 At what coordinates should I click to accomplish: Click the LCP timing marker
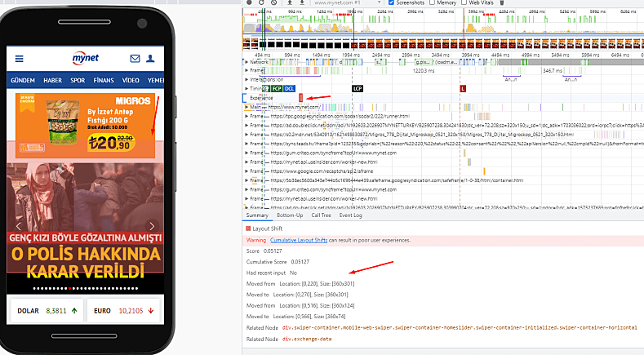coord(358,89)
